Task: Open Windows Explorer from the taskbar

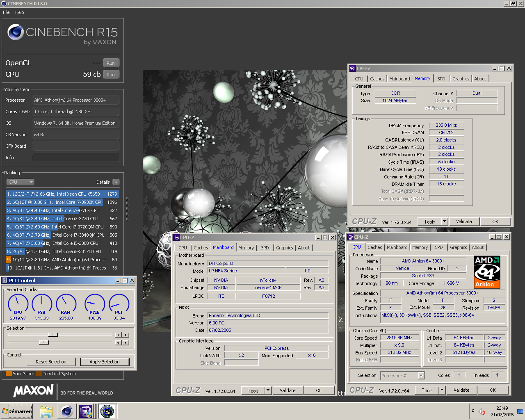Action: pyautogui.click(x=46, y=411)
